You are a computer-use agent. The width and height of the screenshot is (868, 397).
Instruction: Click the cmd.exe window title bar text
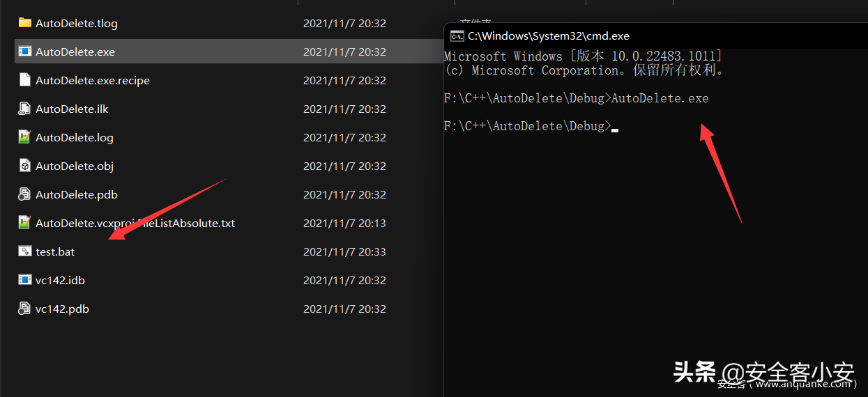[x=549, y=36]
